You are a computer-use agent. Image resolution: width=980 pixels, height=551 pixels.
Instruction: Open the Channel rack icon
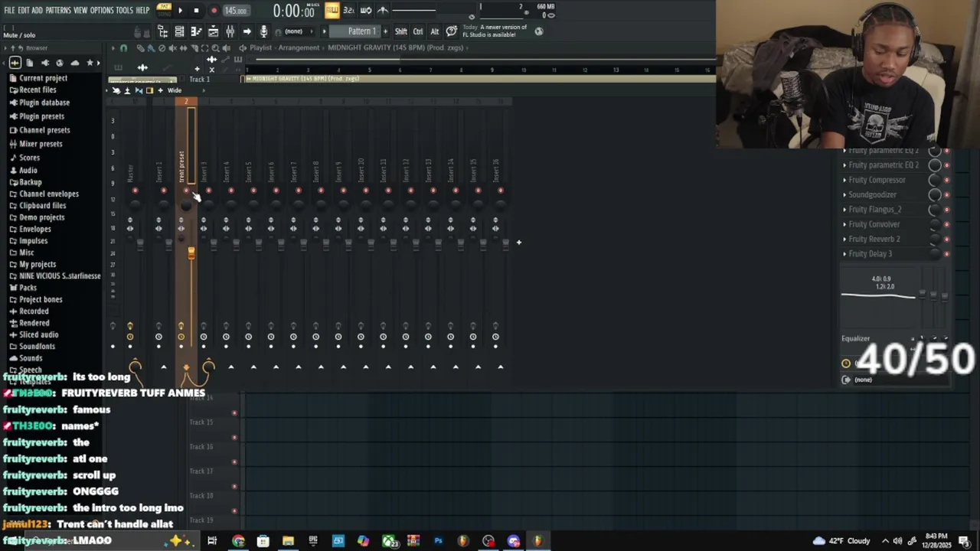pos(213,31)
